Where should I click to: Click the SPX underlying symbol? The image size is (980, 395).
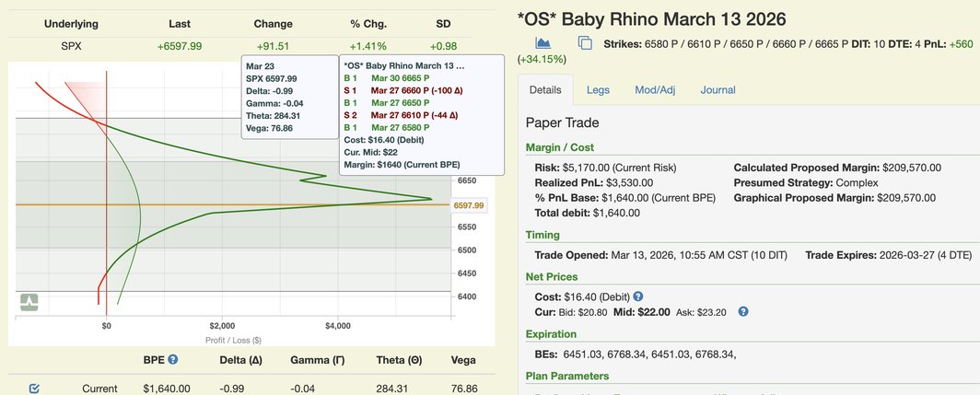(71, 46)
